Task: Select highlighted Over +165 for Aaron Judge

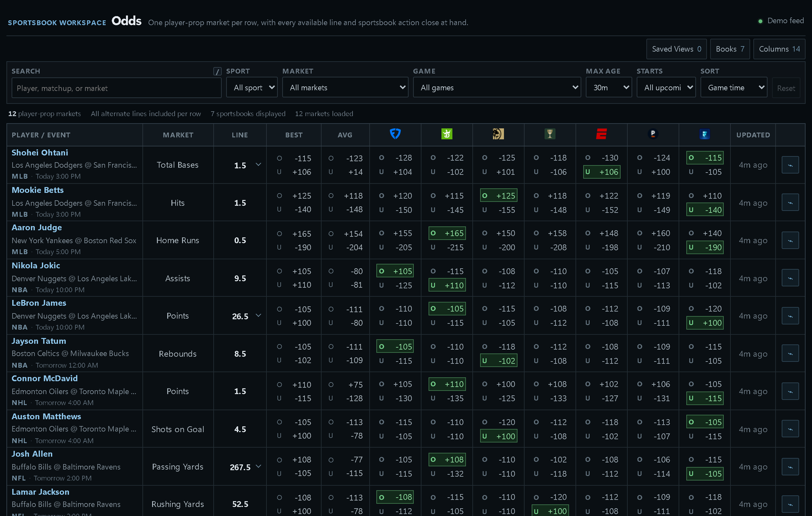Action: (x=447, y=233)
